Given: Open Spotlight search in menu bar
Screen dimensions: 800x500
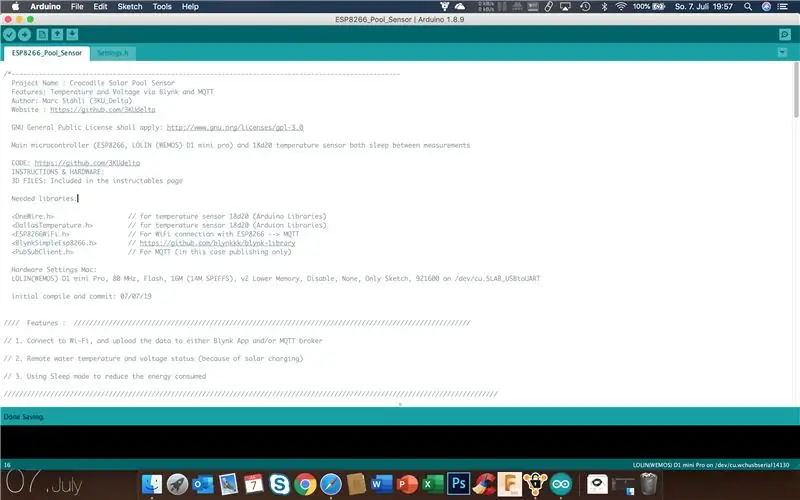Looking at the screenshot, I should (x=747, y=7).
